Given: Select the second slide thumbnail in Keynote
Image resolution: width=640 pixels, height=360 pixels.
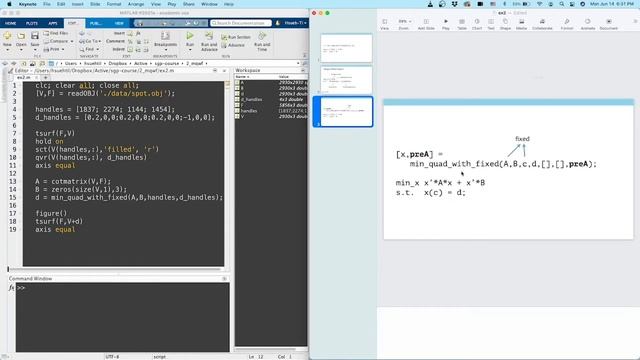Looking at the screenshot, I should point(346,80).
